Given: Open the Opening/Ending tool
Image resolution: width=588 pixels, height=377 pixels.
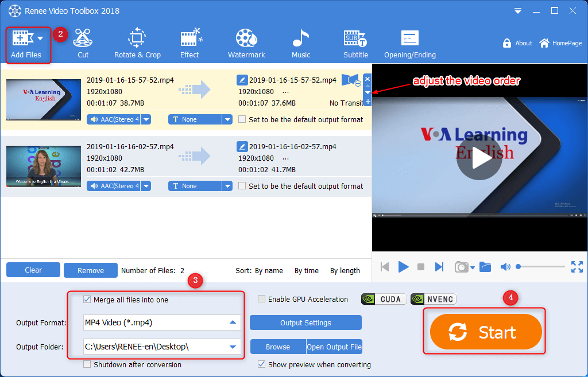Looking at the screenshot, I should [409, 44].
